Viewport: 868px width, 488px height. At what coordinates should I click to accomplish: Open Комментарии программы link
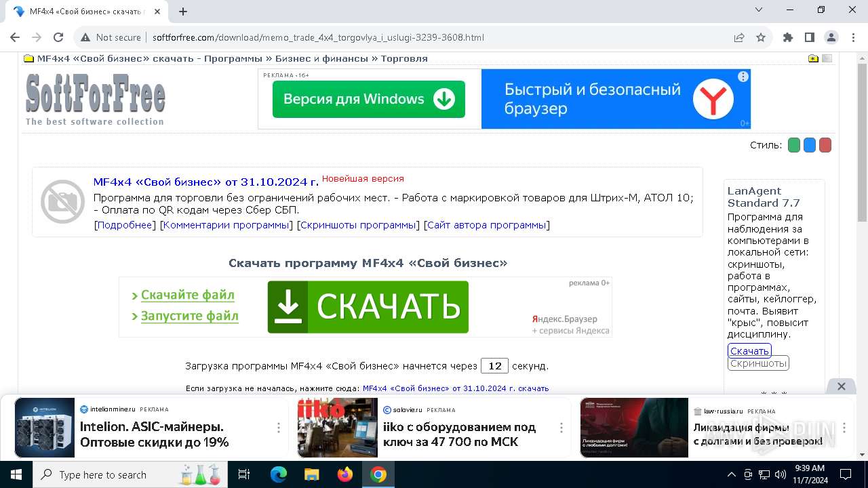point(226,225)
